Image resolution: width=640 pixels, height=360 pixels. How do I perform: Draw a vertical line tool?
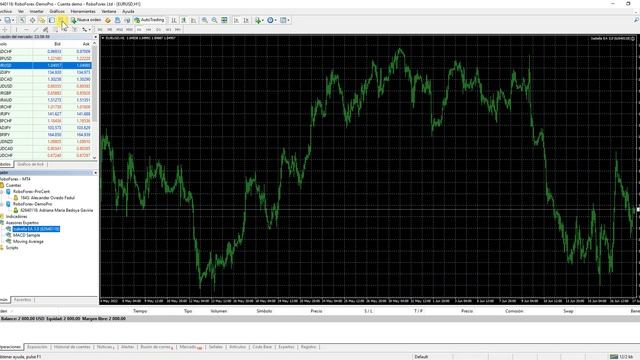point(16,30)
